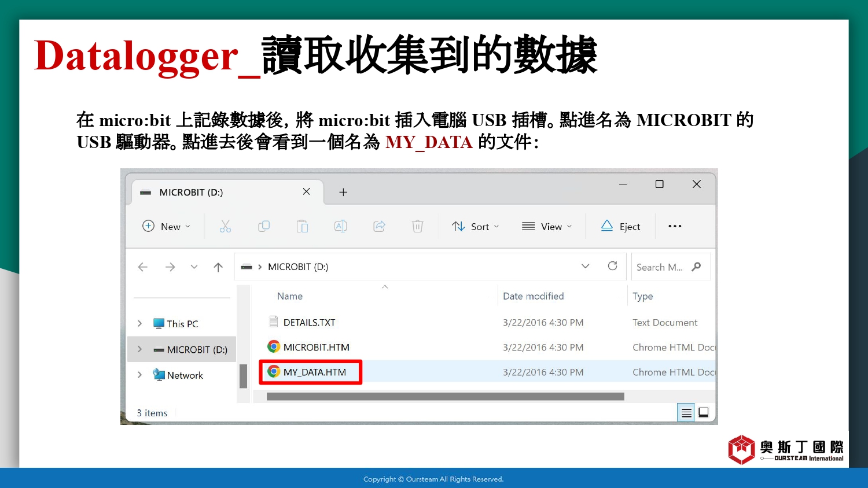Click the Search MICROBIT box
The image size is (868, 488).
[670, 267]
